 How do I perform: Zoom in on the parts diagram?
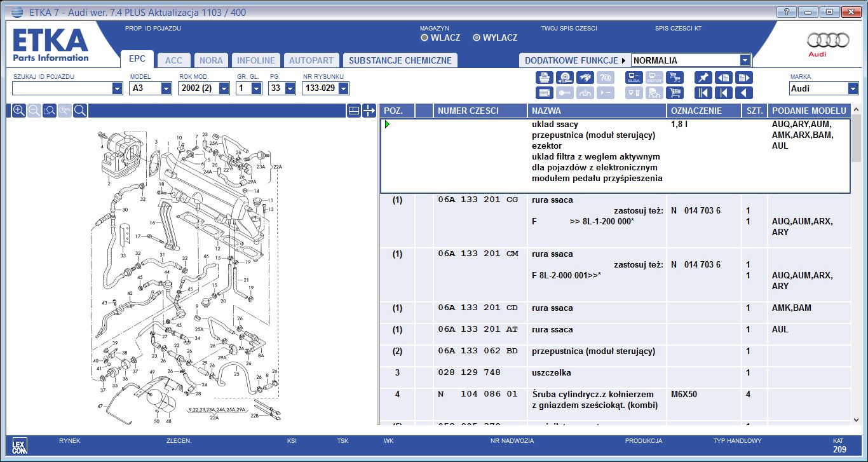(x=19, y=111)
